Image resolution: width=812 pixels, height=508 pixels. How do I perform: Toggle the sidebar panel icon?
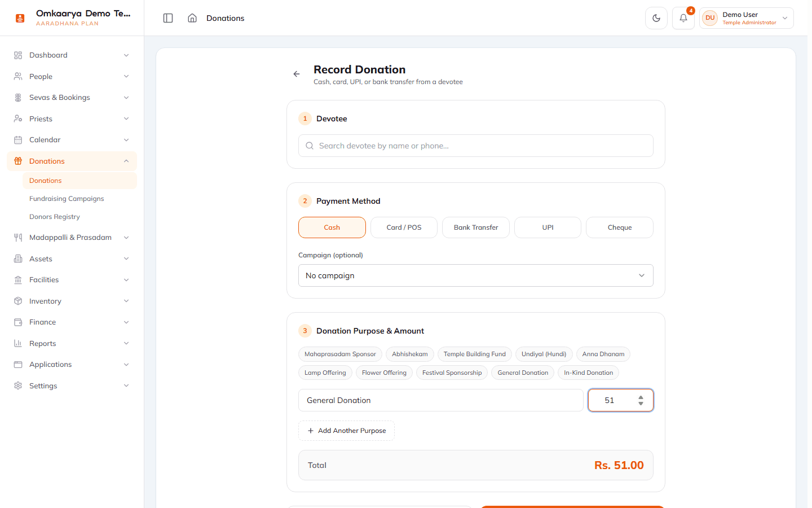[x=168, y=18]
